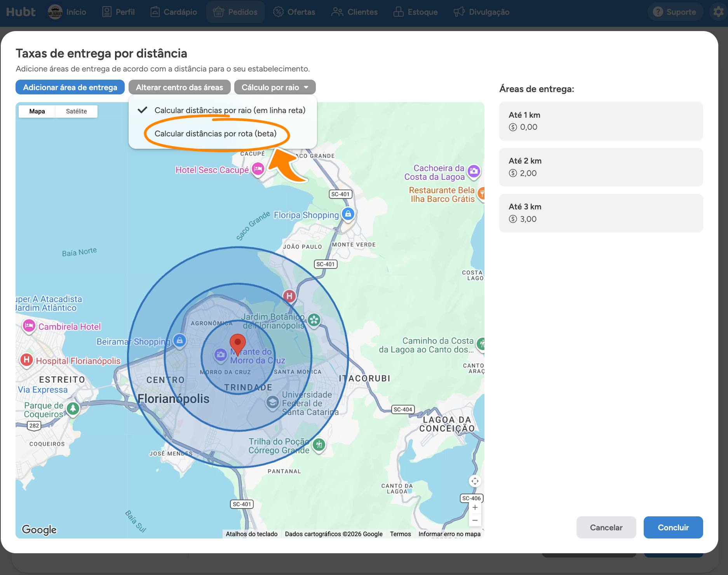Open the Estoque section
The height and width of the screenshot is (575, 728).
(415, 12)
